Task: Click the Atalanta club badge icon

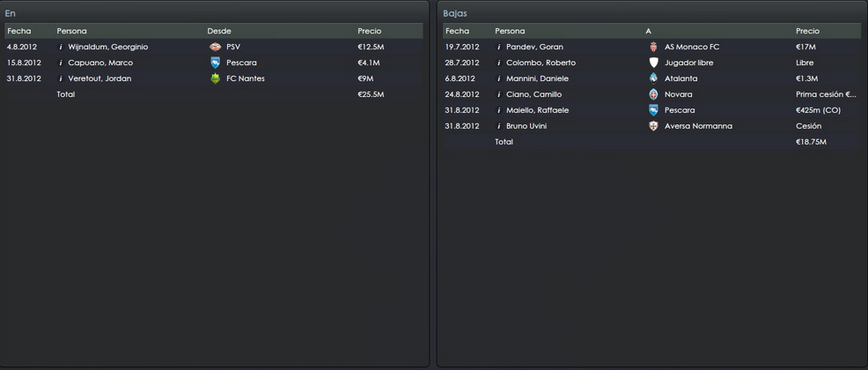Action: [654, 78]
